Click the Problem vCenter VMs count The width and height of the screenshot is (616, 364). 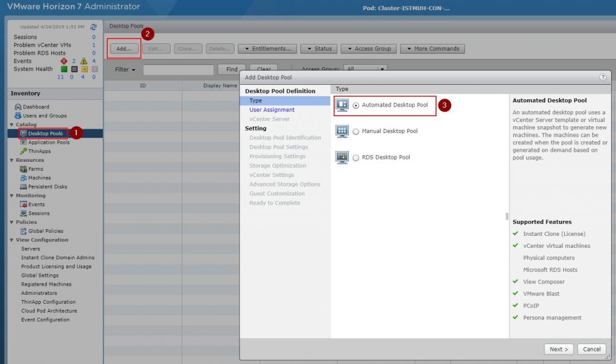[x=93, y=45]
